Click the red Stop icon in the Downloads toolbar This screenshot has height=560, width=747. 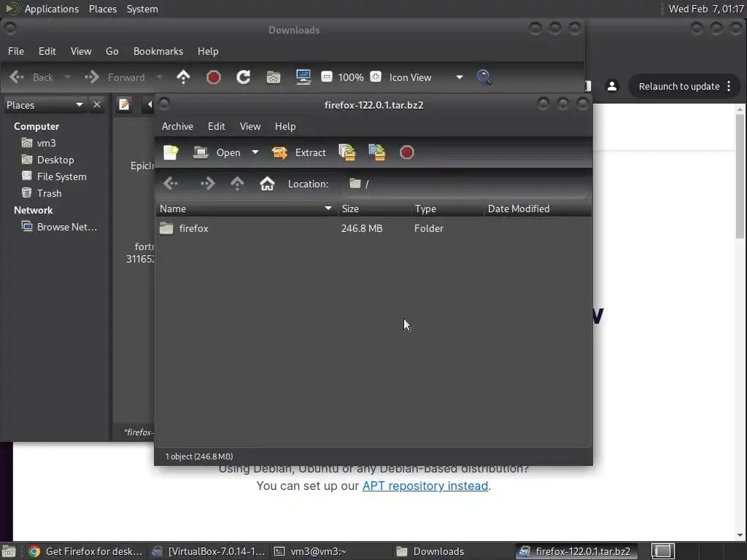tap(214, 77)
